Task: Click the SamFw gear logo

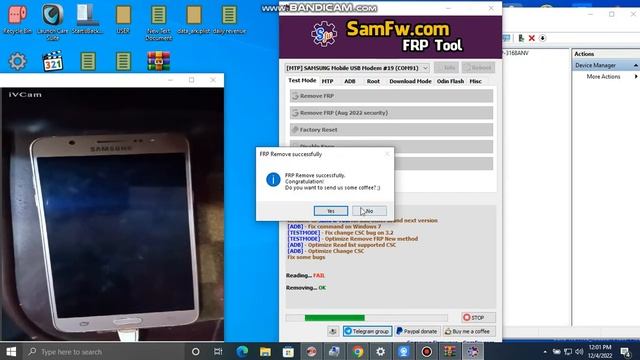Action: [x=324, y=34]
